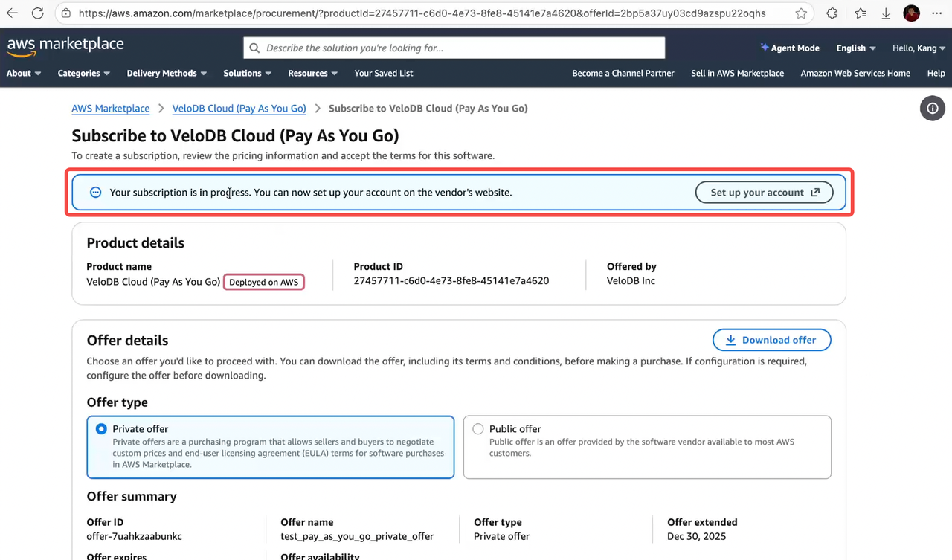
Task: Open browser three-dot menu
Action: [x=936, y=13]
